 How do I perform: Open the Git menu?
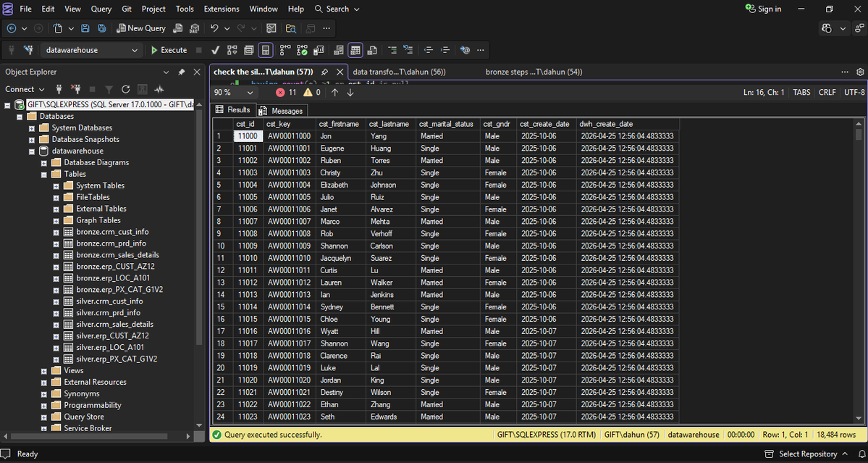click(127, 9)
